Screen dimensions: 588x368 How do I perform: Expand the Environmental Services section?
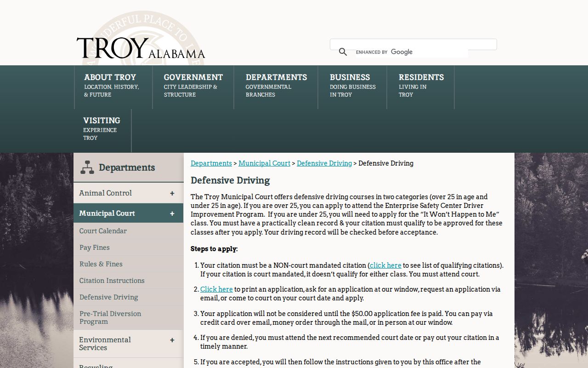click(172, 340)
